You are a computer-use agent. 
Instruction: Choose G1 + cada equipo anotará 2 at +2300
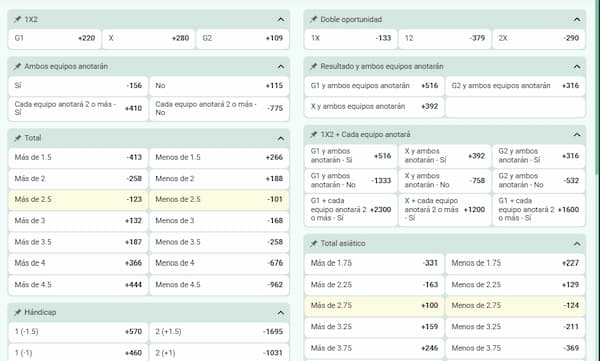[351, 210]
